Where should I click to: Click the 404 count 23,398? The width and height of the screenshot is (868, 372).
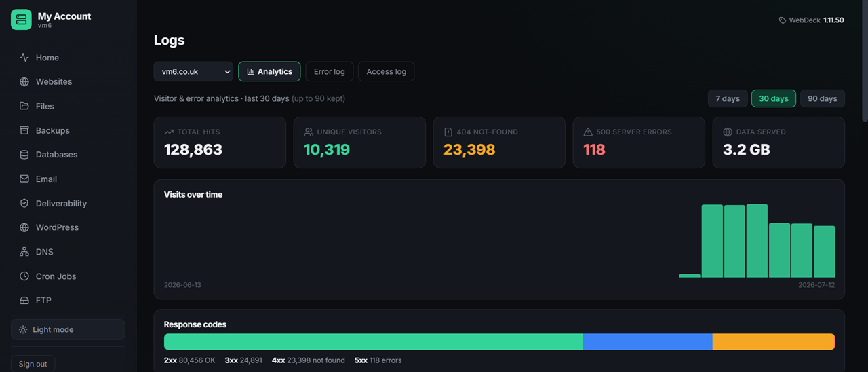tap(469, 149)
